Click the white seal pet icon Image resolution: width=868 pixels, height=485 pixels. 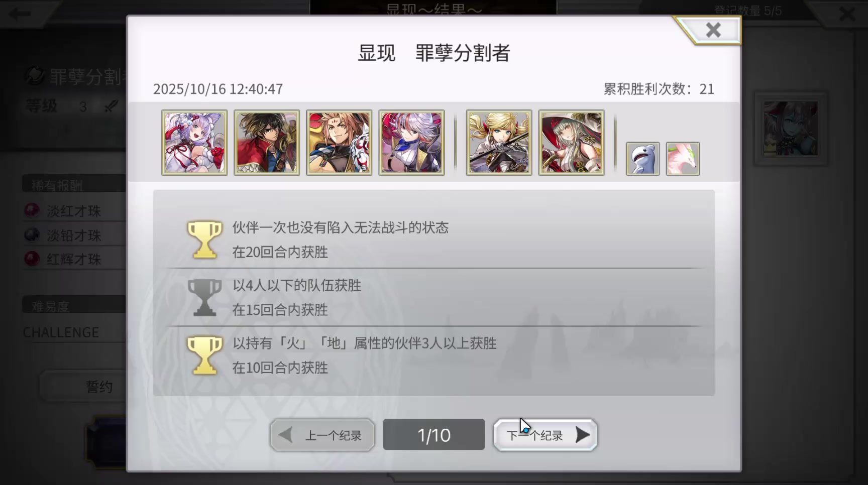tap(642, 159)
